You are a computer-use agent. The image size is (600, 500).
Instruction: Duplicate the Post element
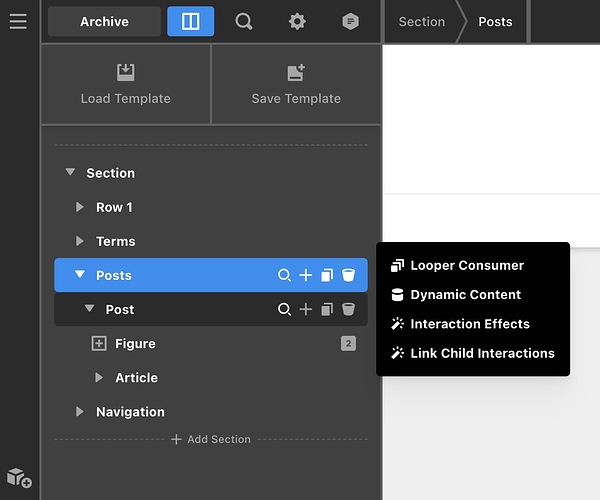tap(327, 310)
